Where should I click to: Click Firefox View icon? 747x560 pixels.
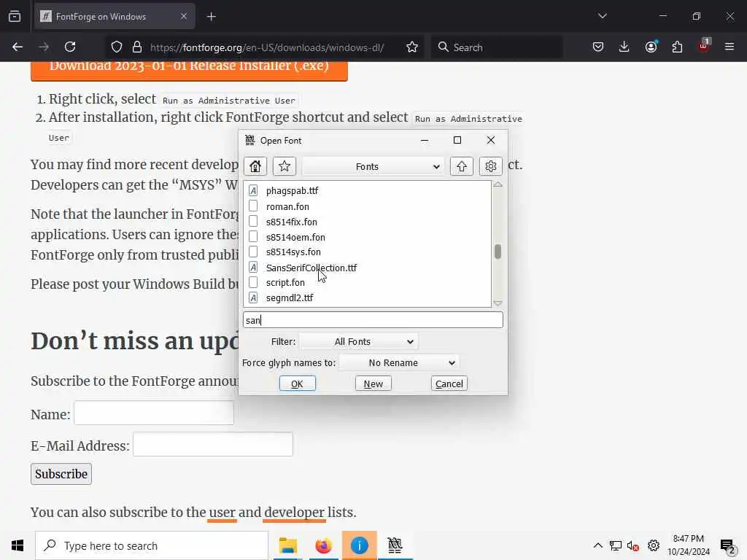(15, 17)
